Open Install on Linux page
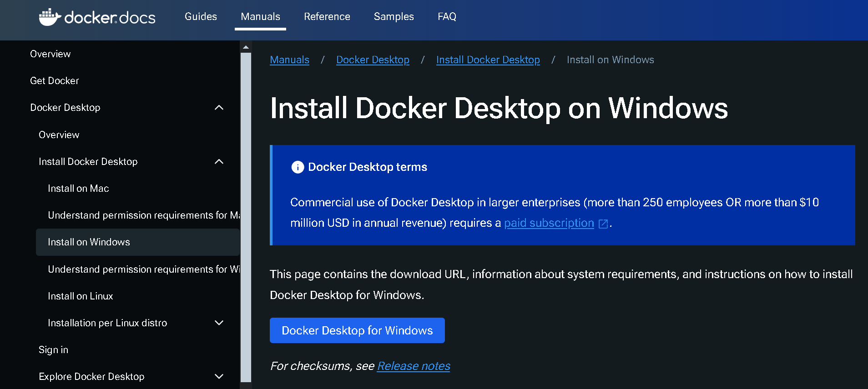868x389 pixels. coord(80,296)
